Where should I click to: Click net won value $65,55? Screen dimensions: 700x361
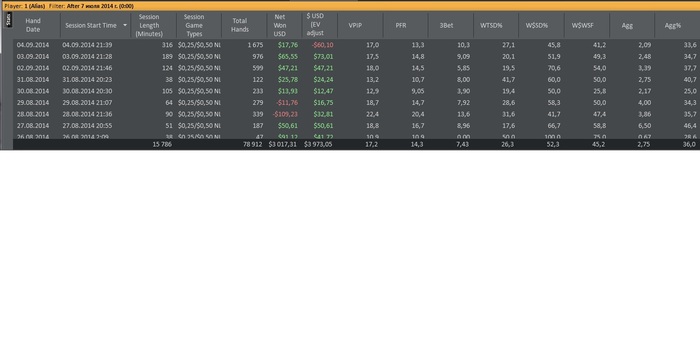(x=288, y=57)
